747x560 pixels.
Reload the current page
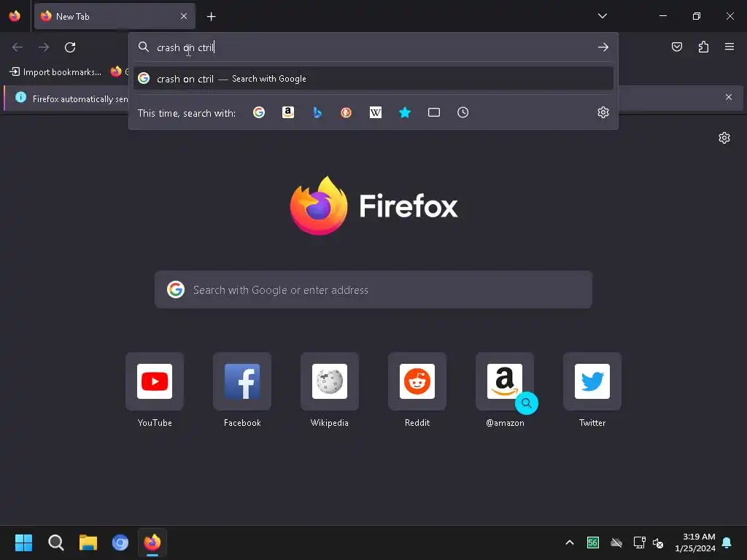[x=70, y=47]
